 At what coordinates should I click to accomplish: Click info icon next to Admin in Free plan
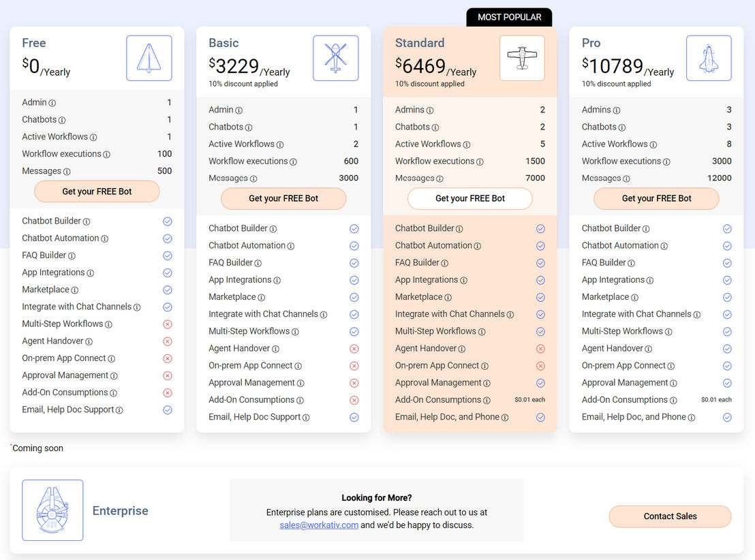[x=52, y=103]
